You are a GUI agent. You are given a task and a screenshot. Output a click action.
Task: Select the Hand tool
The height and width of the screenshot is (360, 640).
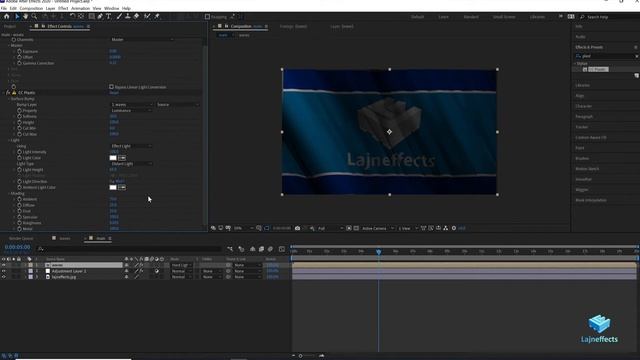pos(25,16)
